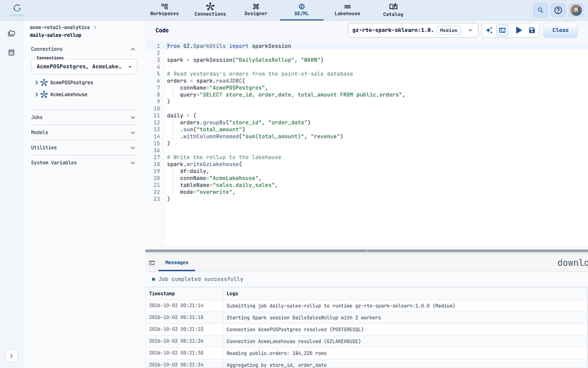Image resolution: width=588 pixels, height=368 pixels.
Task: Click the AcmeLakehouse connection icon
Action: [44, 94]
